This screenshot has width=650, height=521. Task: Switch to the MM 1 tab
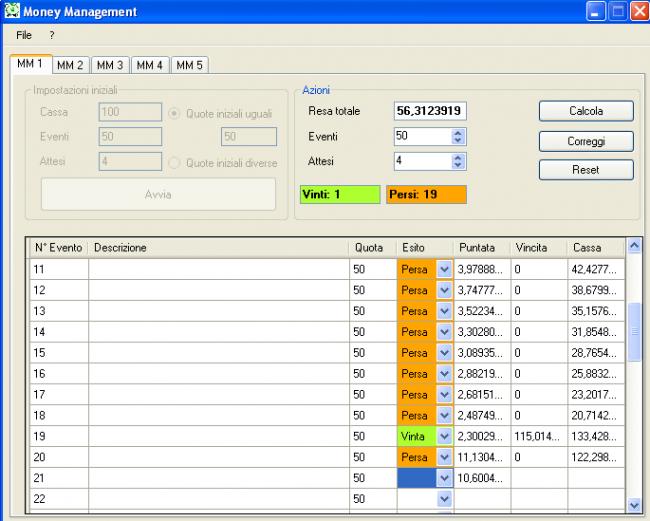[31, 64]
